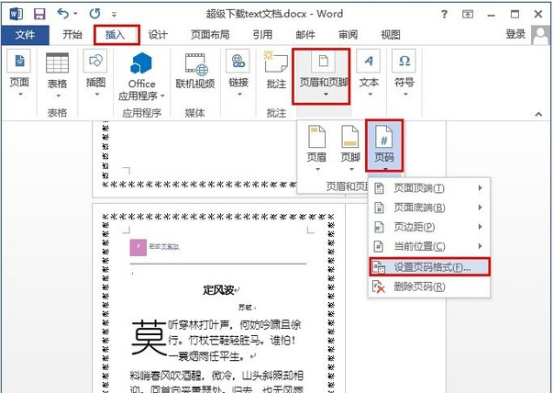Click the purple page number box in header

click(138, 247)
